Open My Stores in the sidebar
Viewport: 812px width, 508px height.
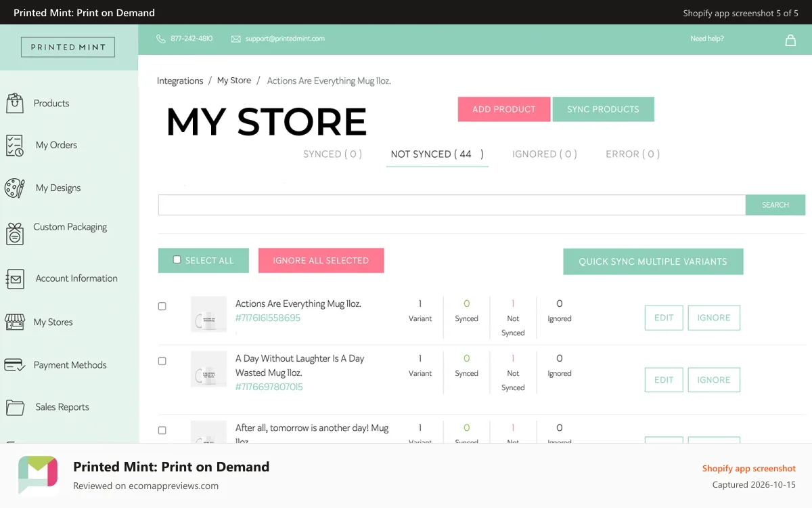coord(53,322)
